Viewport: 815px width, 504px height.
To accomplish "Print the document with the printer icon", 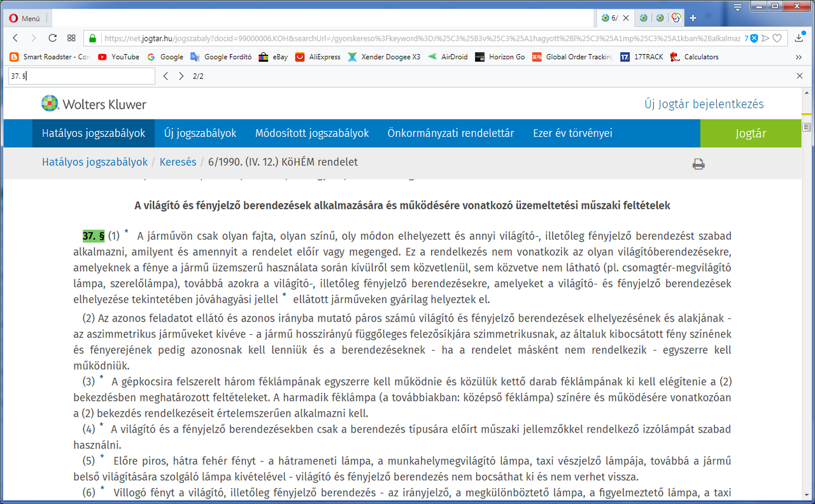I will (x=698, y=164).
